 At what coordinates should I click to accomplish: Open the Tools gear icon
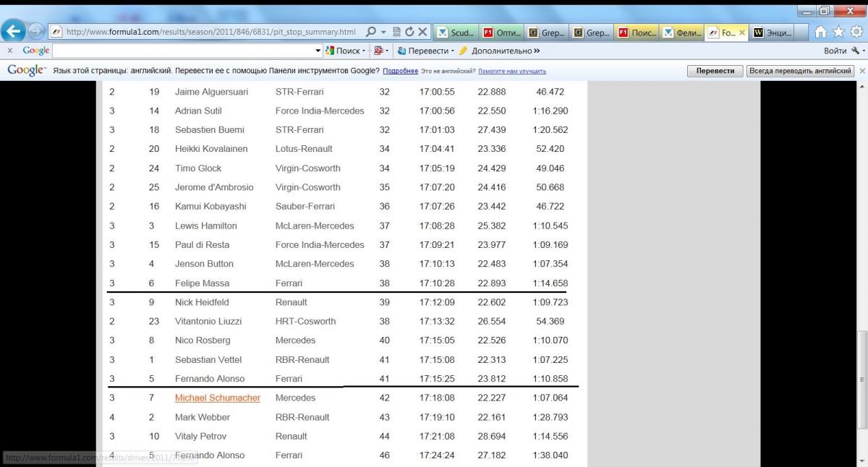point(856,32)
